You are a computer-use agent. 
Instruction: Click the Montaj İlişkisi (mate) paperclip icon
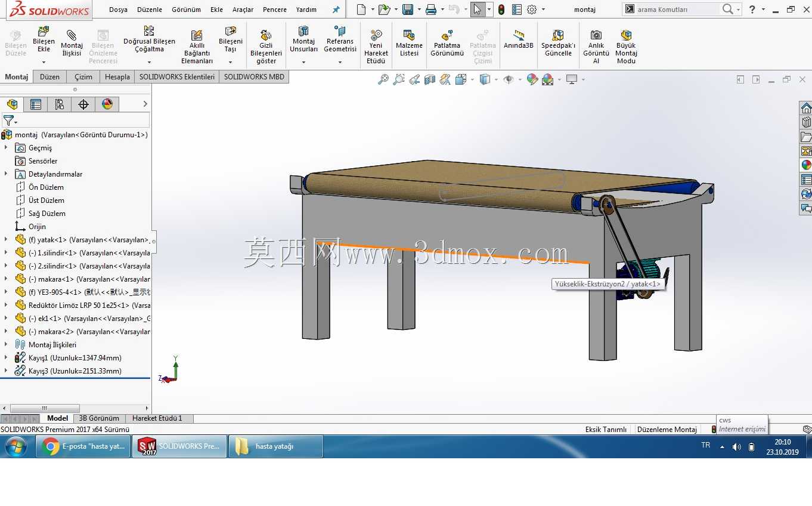tap(72, 35)
